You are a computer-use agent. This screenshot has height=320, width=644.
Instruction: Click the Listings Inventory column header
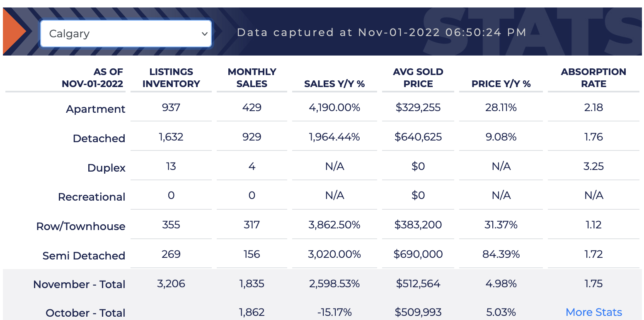point(171,78)
